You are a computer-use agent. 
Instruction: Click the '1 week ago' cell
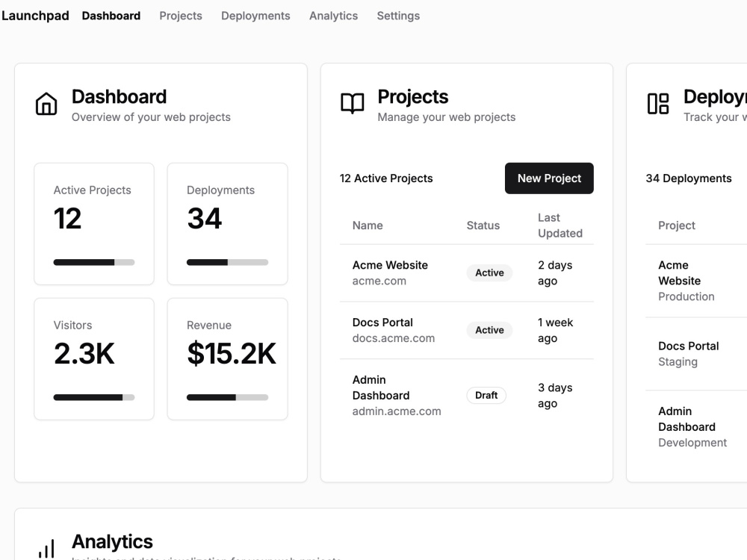click(555, 330)
